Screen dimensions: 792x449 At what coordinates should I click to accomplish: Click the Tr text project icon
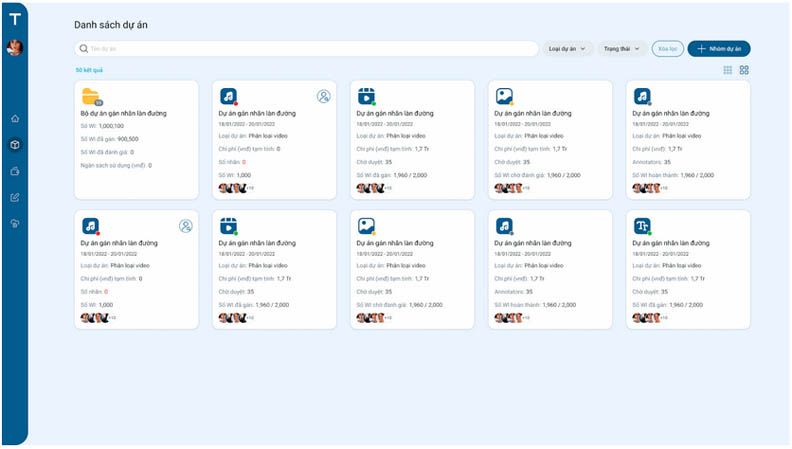642,226
